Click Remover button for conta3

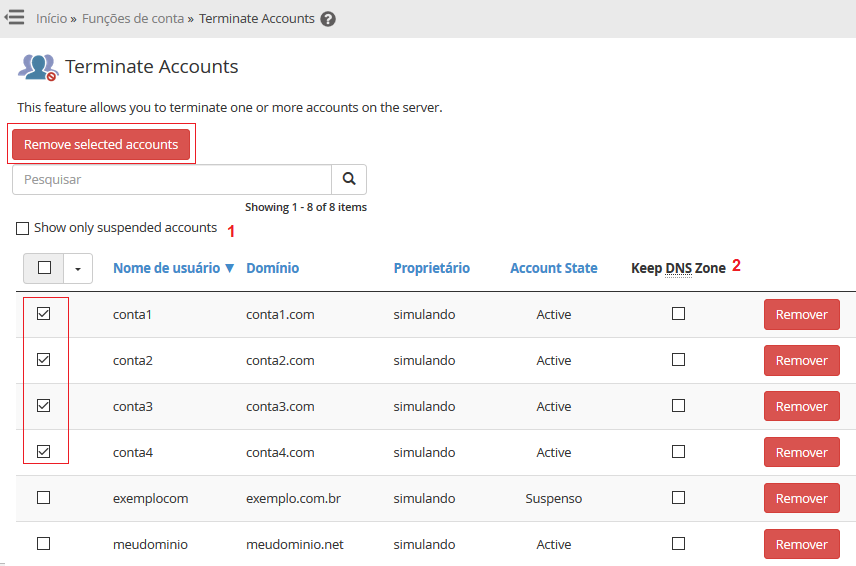pos(801,406)
